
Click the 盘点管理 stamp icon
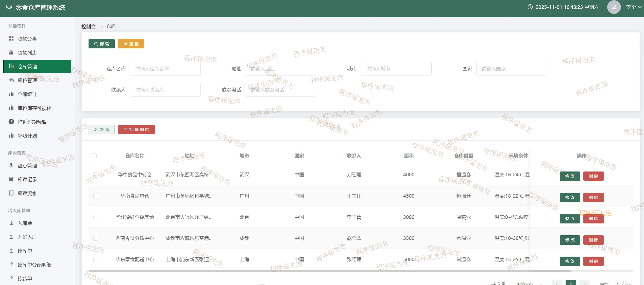[11, 165]
